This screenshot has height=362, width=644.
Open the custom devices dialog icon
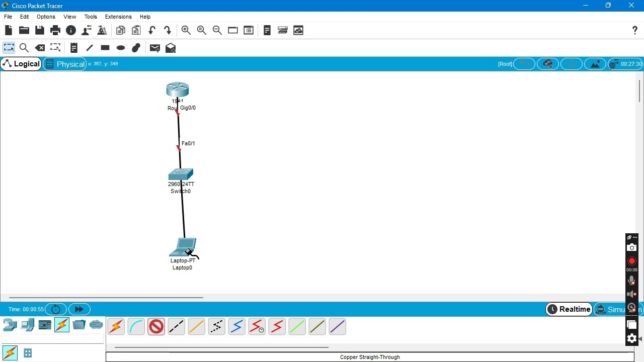pos(249,30)
